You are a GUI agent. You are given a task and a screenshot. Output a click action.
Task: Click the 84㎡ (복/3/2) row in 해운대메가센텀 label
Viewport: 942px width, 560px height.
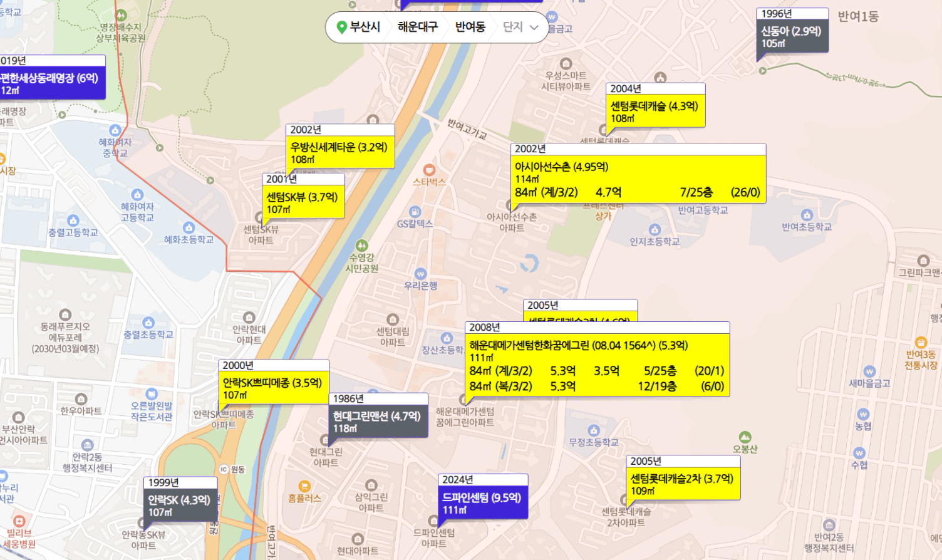(x=597, y=386)
